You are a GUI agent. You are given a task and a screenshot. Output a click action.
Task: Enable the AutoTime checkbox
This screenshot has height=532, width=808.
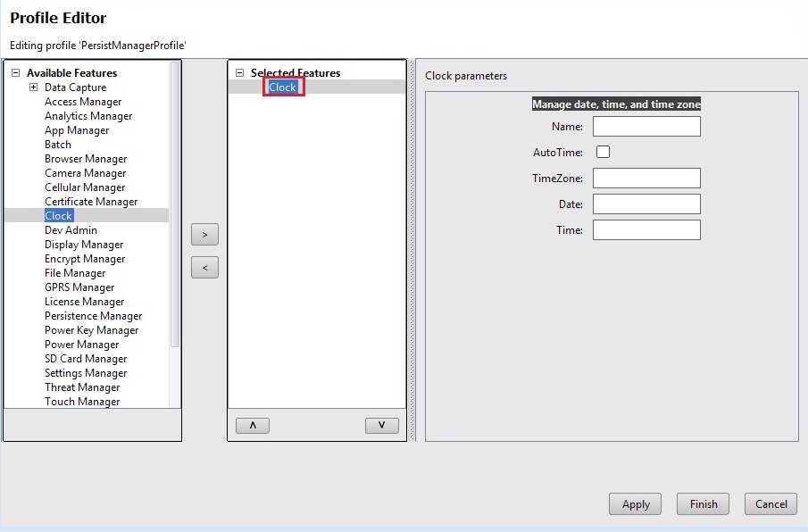pyautogui.click(x=603, y=152)
